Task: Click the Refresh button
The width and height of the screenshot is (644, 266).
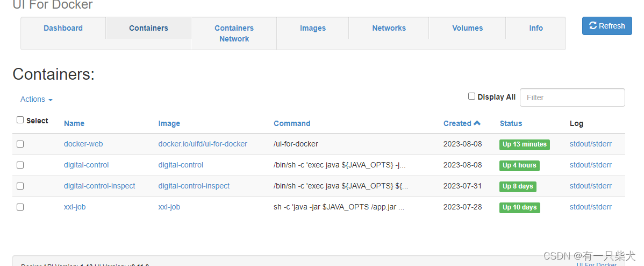Action: coord(606,26)
